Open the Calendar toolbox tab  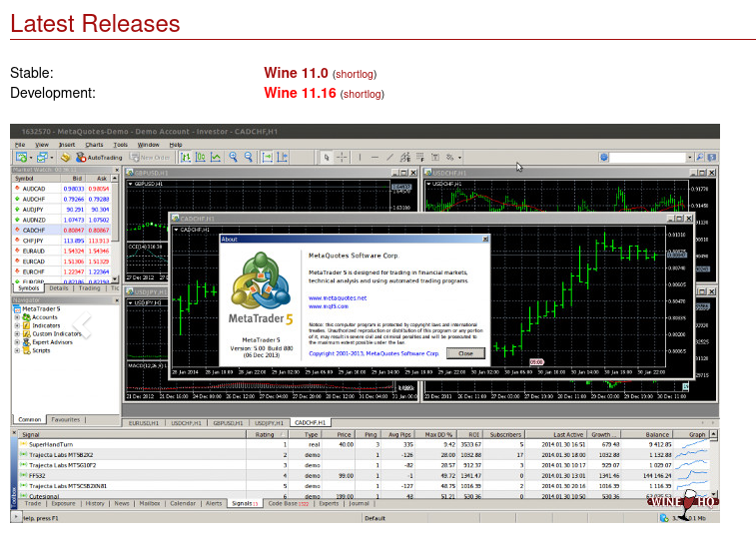tap(183, 503)
